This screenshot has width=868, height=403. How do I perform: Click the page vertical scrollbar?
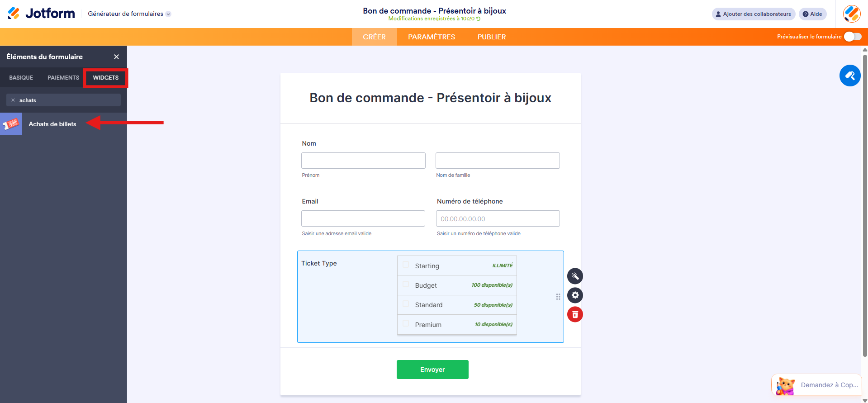click(x=865, y=205)
